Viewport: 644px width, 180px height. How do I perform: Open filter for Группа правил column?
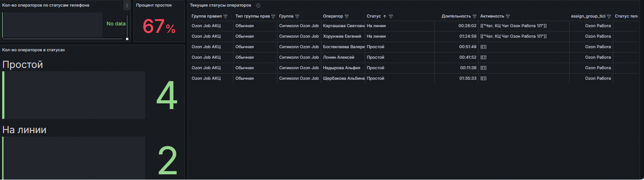[225, 16]
